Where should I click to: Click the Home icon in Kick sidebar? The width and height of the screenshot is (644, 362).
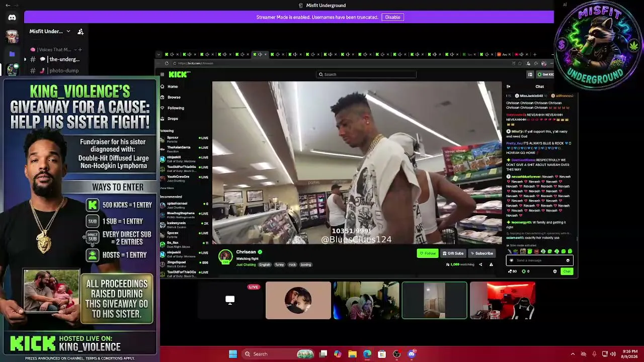pos(162,86)
